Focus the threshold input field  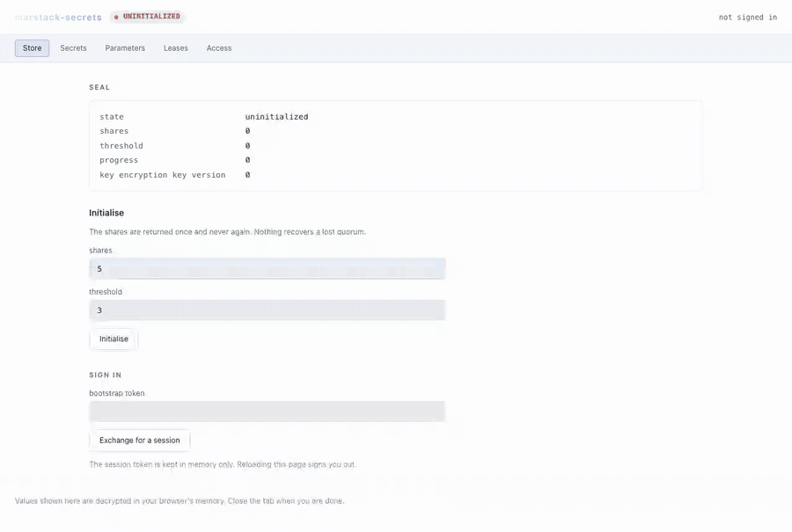(x=268, y=310)
